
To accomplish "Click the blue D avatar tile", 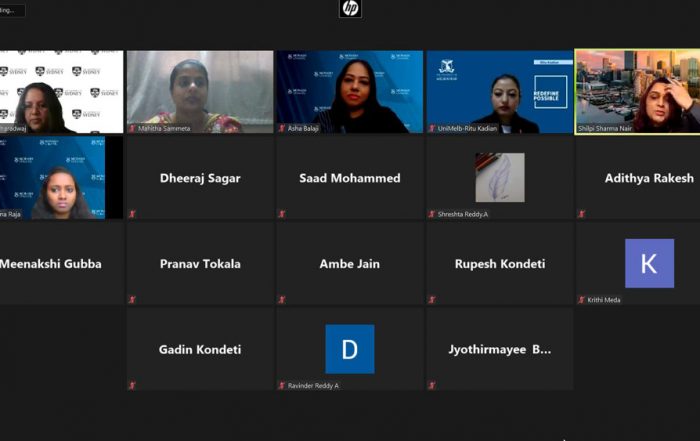I will 350,349.
